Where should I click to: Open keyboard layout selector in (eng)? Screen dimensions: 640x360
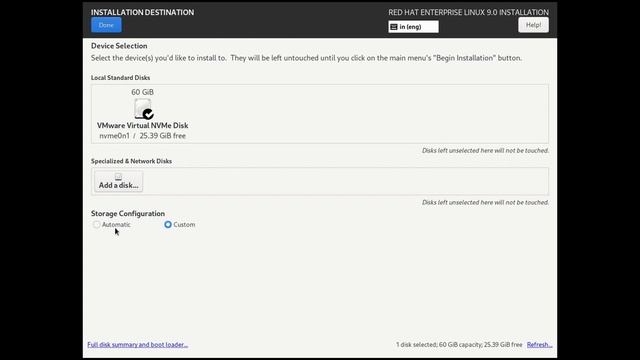(x=413, y=27)
